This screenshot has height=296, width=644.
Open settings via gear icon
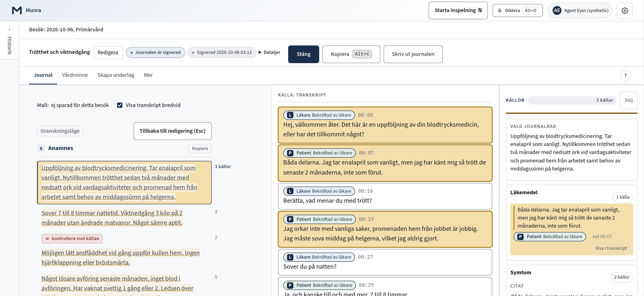[x=625, y=10]
